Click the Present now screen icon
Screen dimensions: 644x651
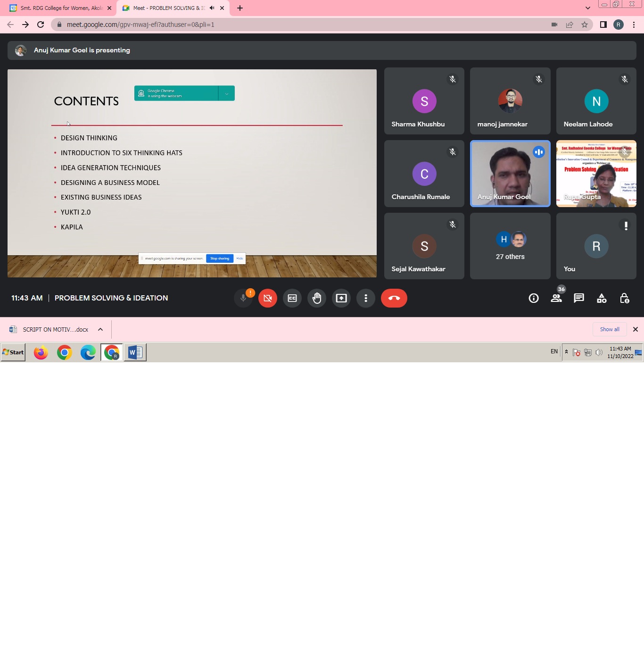point(341,298)
